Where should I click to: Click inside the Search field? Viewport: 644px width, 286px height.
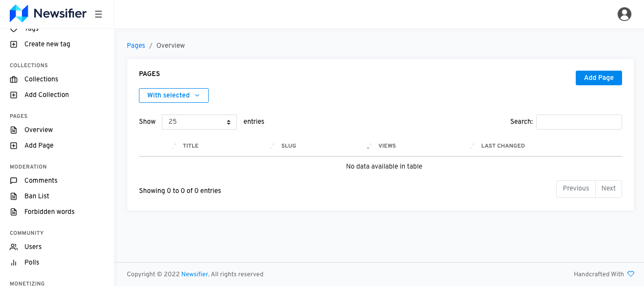(x=579, y=122)
